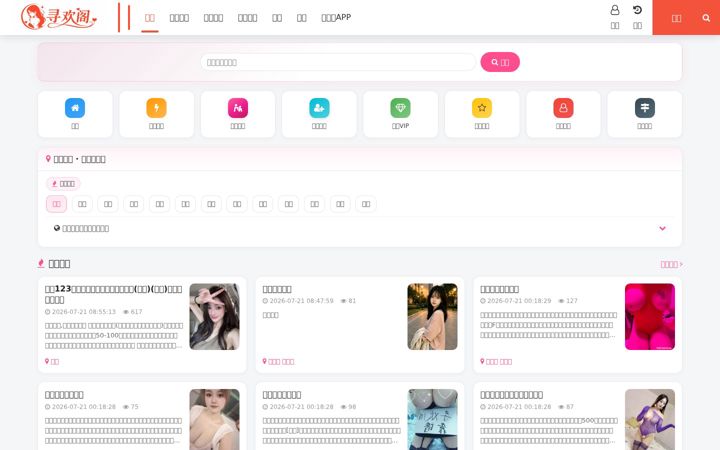720x450 pixels.
Task: Click the white magnifier in the orange header block
Action: click(x=706, y=18)
